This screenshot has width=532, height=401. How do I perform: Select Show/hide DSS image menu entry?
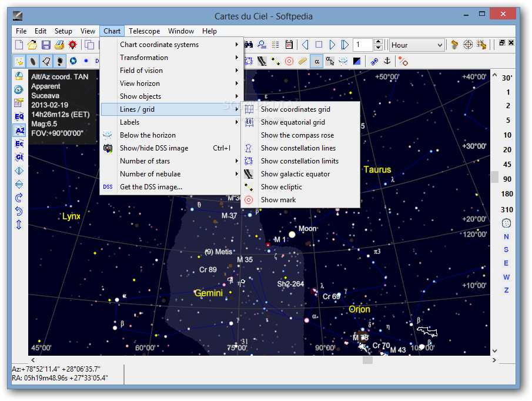[x=172, y=148]
